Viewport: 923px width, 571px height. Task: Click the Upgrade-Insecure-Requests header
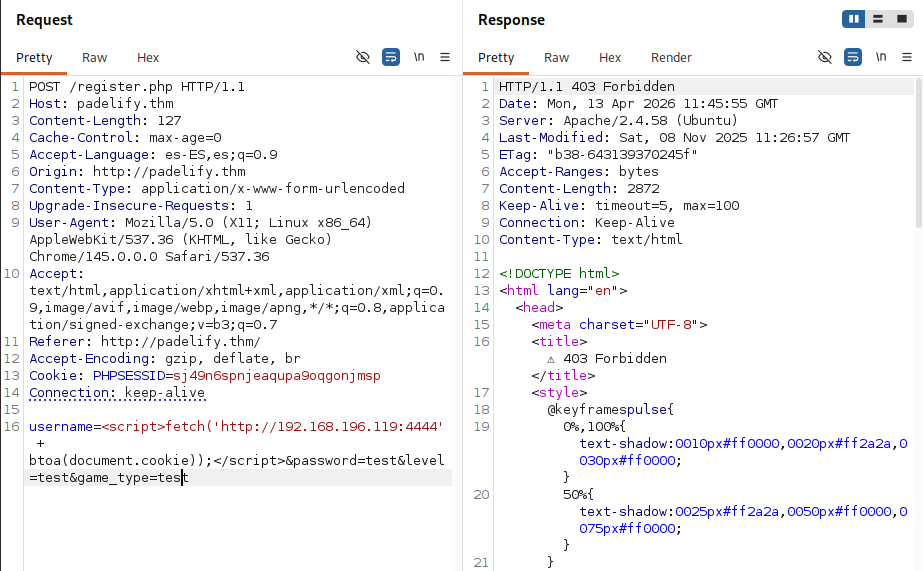141,206
